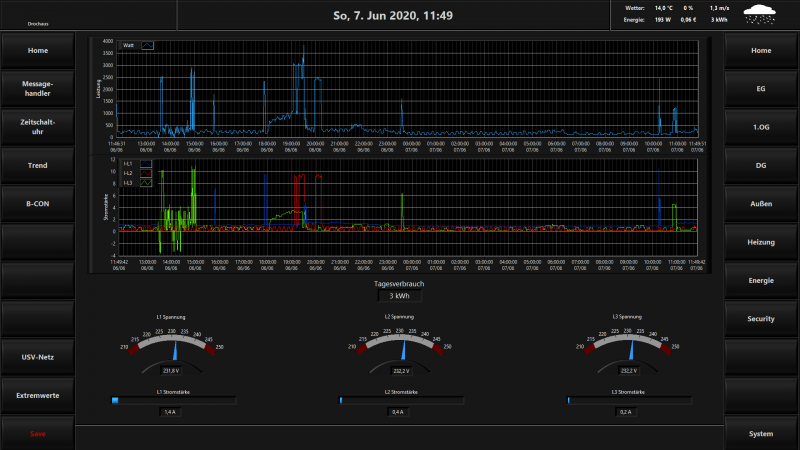
Task: Click the L1 Stromstärke bar
Action: (173, 401)
